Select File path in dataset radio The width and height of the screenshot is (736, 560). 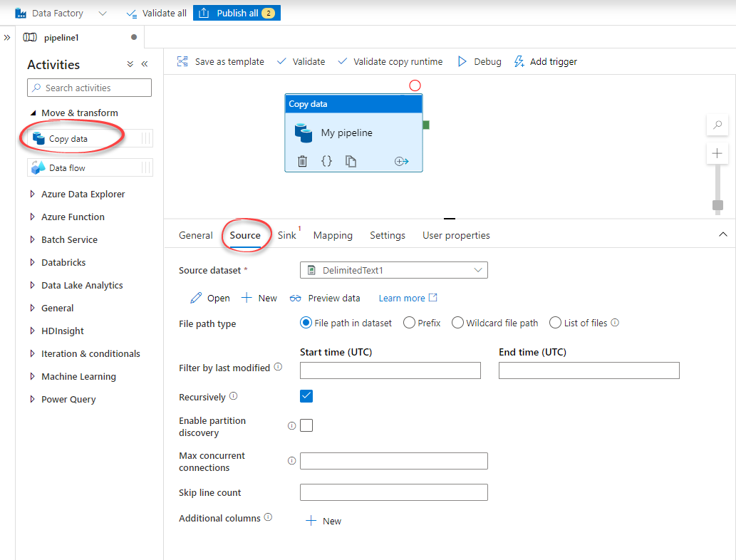(x=306, y=323)
